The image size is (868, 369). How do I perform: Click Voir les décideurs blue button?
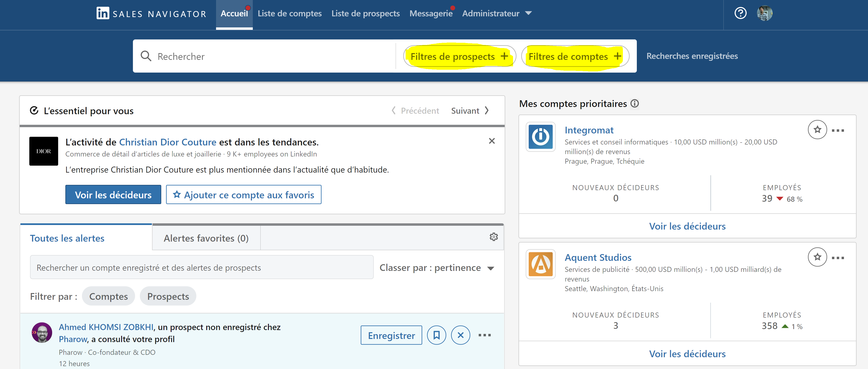113,195
